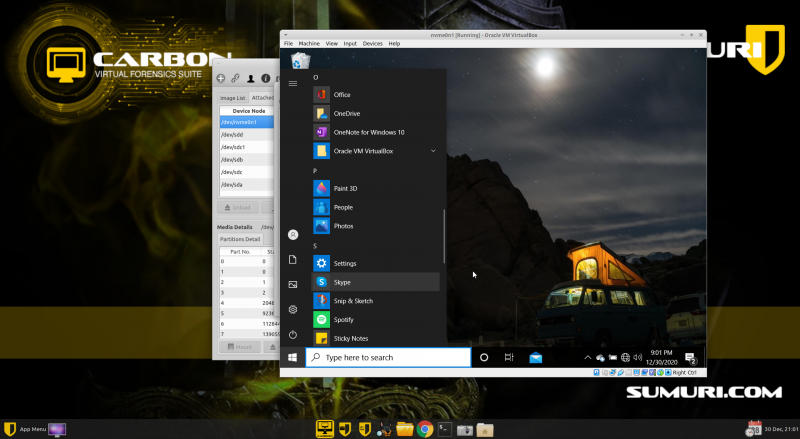The height and width of the screenshot is (439, 800).
Task: Expand the Start menu hamburger navigation
Action: pyautogui.click(x=293, y=84)
